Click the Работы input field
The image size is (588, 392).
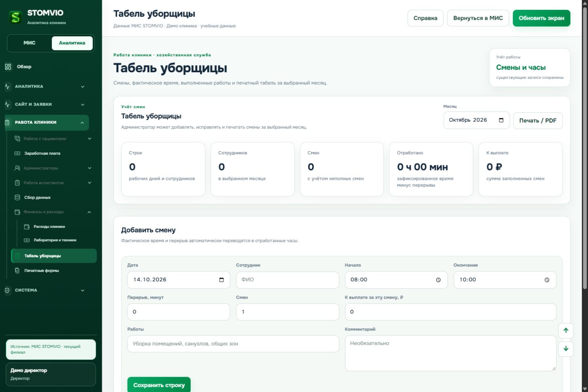[233, 344]
